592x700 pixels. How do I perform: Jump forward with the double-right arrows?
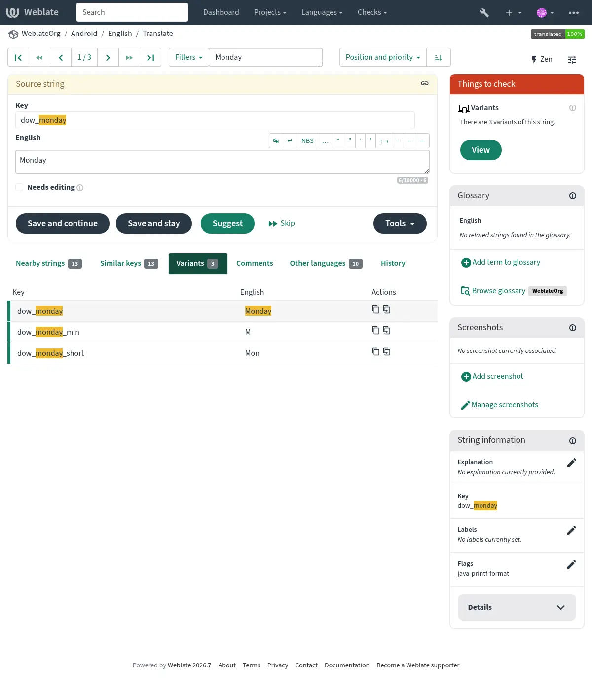pyautogui.click(x=129, y=57)
